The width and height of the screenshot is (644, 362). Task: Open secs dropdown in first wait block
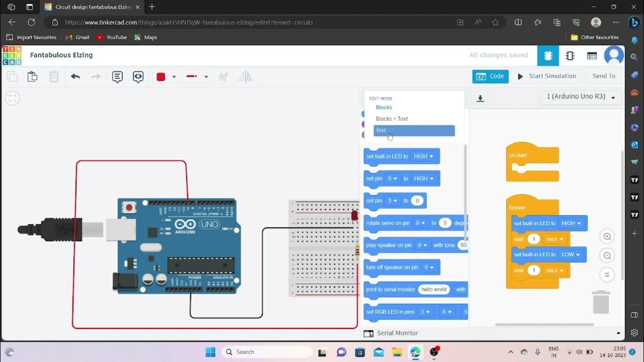[555, 239]
